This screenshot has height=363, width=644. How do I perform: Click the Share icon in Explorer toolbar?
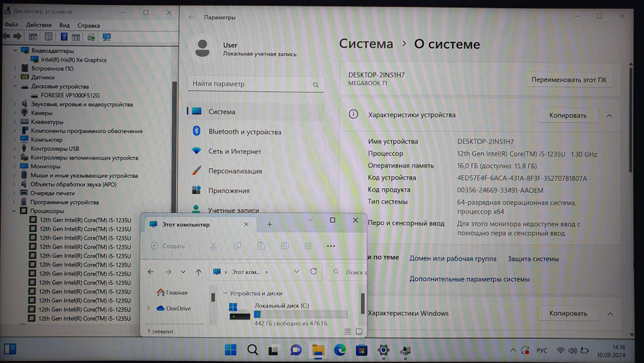coord(308,246)
